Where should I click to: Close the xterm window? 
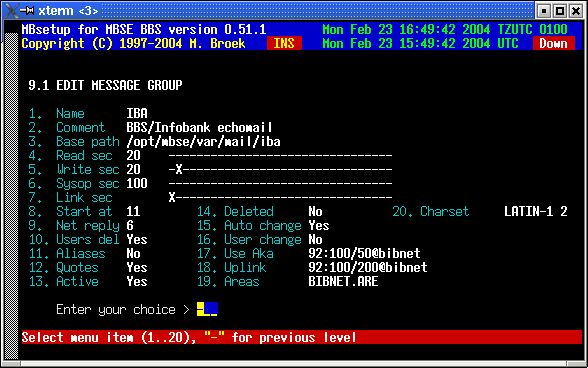(576, 11)
